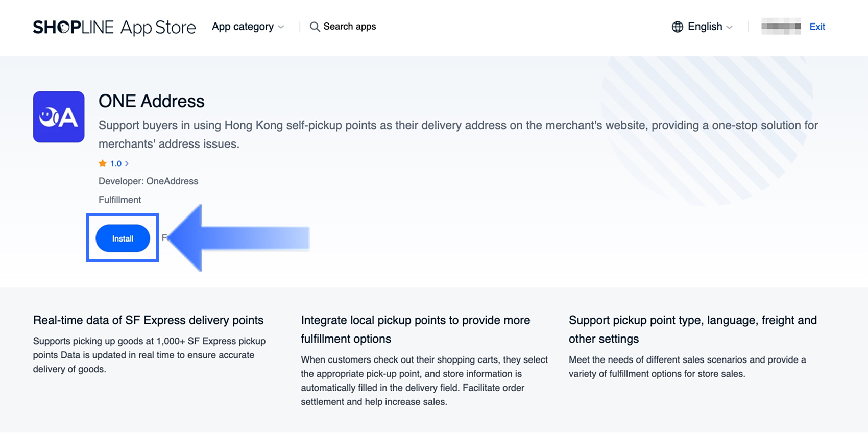The image size is (868, 433).
Task: Open the App category menu
Action: [x=243, y=27]
